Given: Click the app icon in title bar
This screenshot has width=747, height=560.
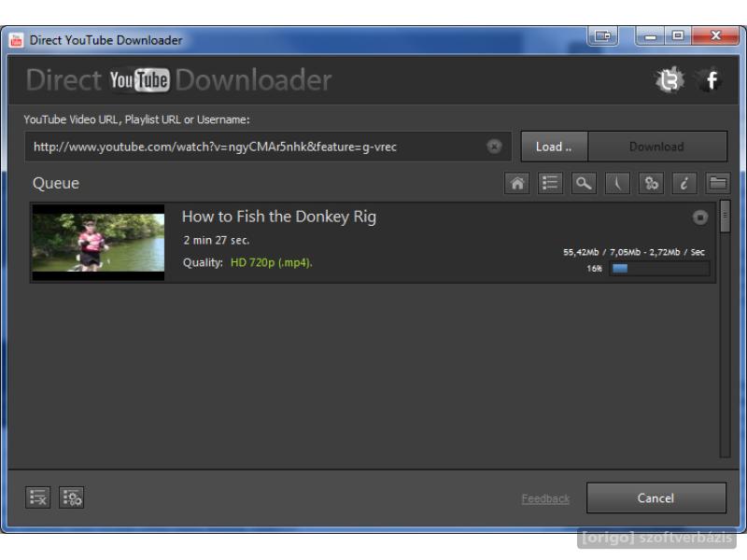Looking at the screenshot, I should (16, 40).
